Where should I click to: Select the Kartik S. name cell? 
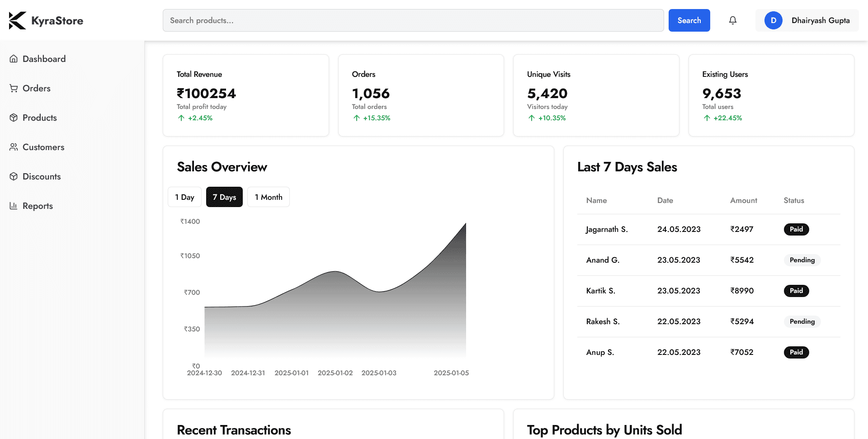click(600, 291)
